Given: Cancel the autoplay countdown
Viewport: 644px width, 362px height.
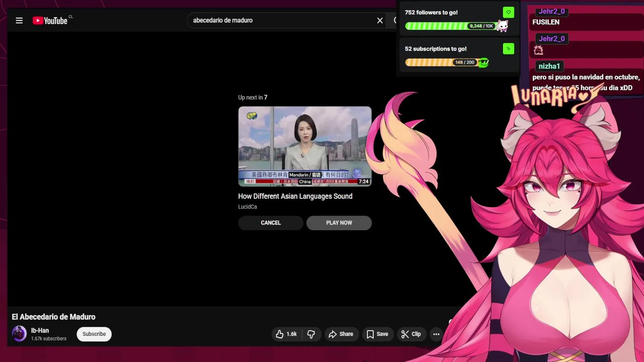Looking at the screenshot, I should click(x=271, y=223).
